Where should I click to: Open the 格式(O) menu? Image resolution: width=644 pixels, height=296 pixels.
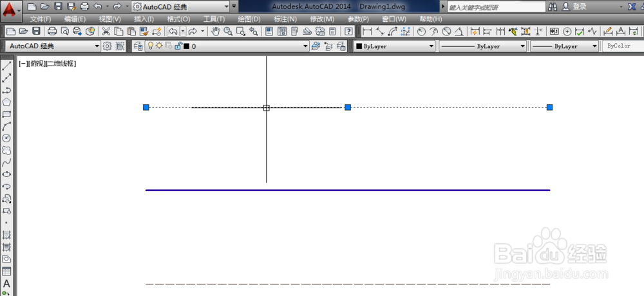(x=178, y=19)
